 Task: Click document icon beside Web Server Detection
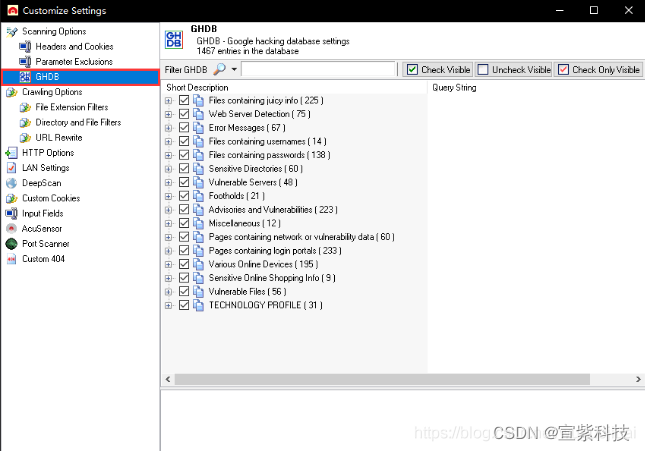point(199,114)
